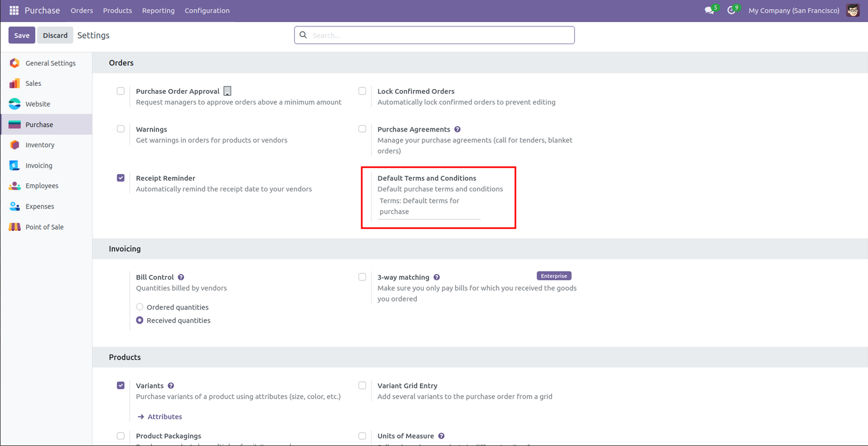Open the Reporting menu
The width and height of the screenshot is (868, 446).
point(159,10)
